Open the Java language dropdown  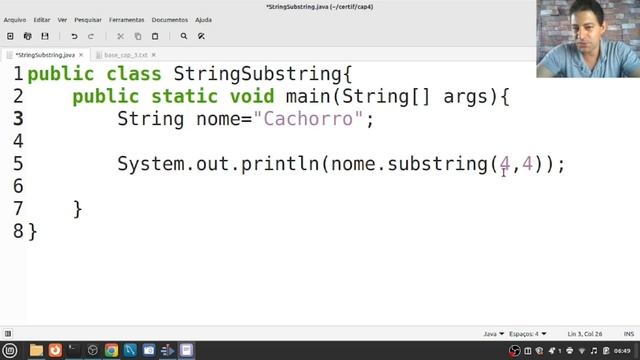coord(493,334)
